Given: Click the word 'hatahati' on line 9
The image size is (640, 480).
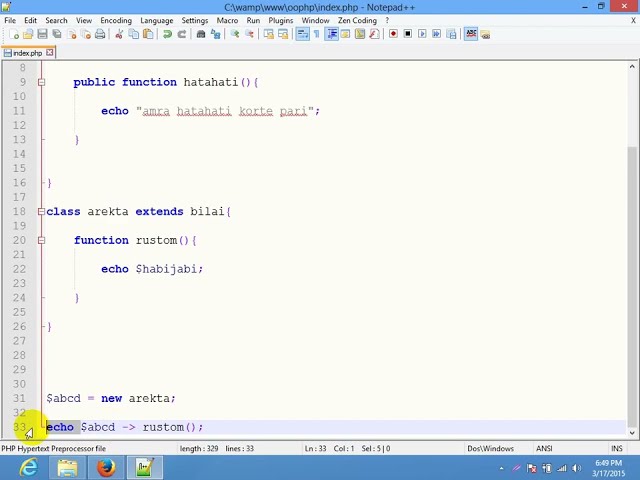Looking at the screenshot, I should coord(211,82).
